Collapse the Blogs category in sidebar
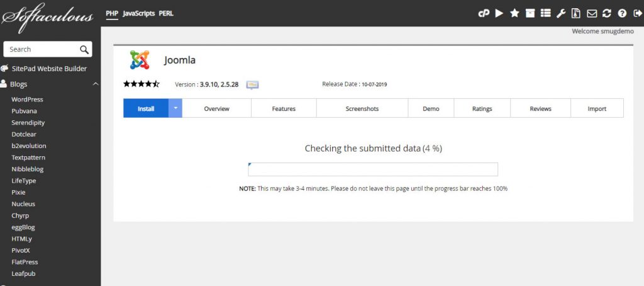The image size is (644, 286). click(x=96, y=84)
